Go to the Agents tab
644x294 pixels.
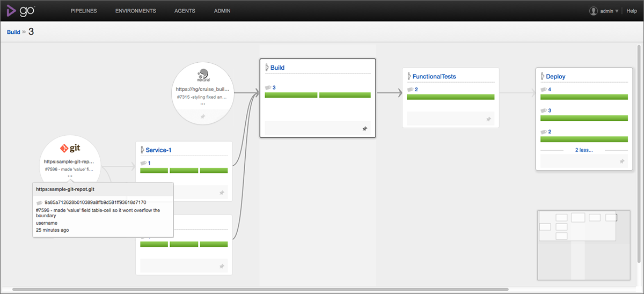click(x=185, y=11)
